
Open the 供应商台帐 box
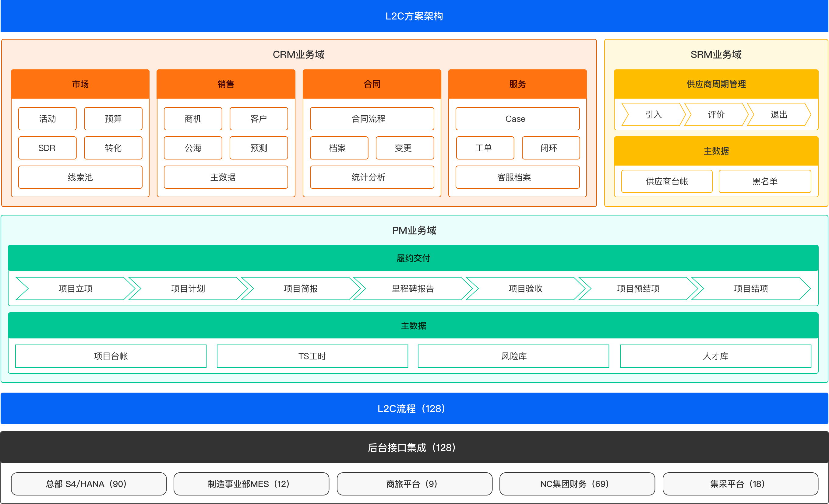pos(667,182)
